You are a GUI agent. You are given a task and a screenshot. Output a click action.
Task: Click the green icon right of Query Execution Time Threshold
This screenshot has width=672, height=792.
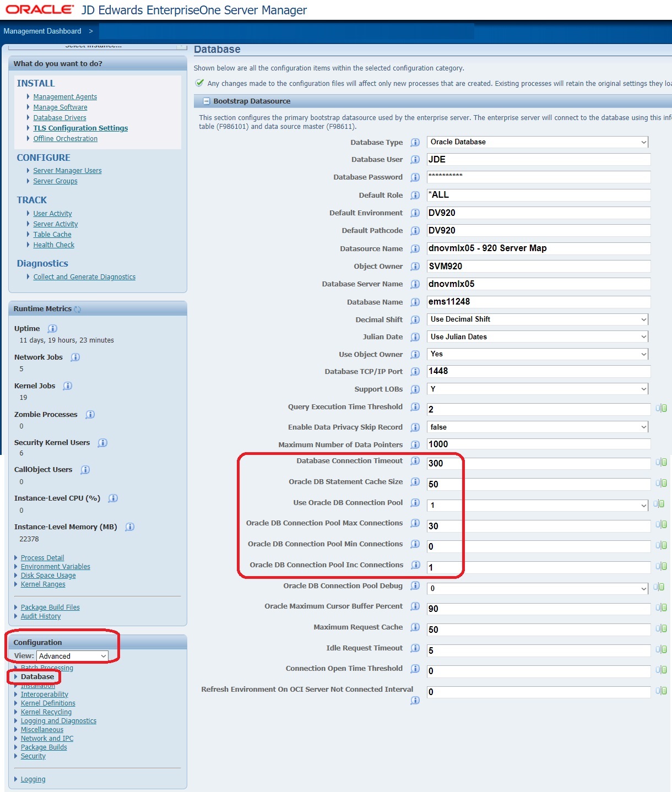click(x=661, y=408)
